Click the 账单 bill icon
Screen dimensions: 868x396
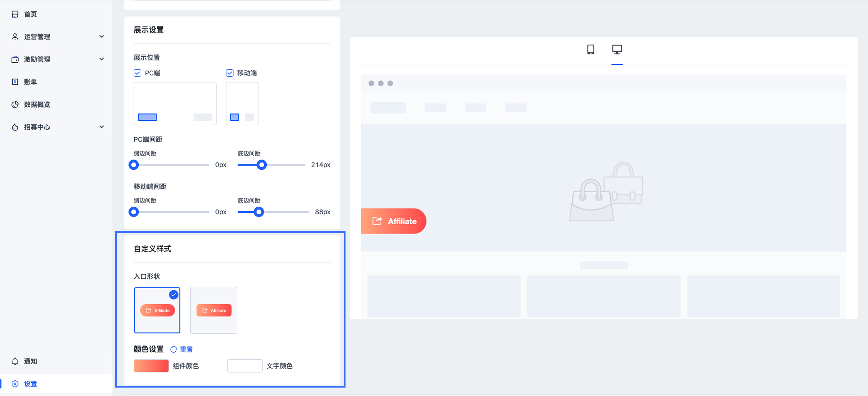pyautogui.click(x=15, y=82)
